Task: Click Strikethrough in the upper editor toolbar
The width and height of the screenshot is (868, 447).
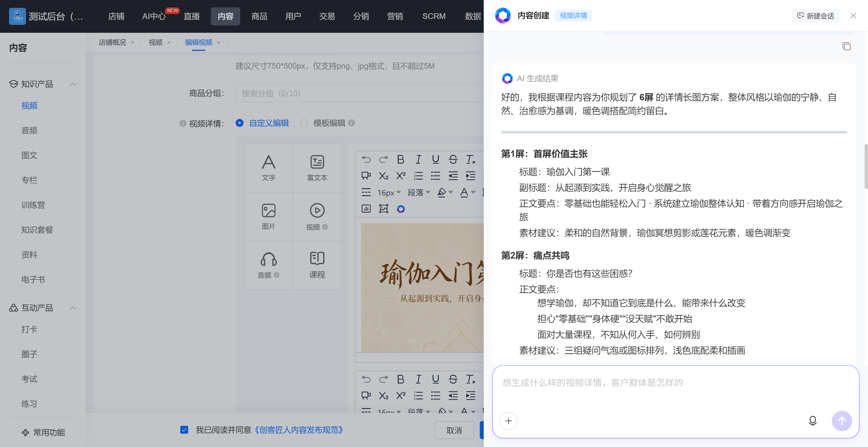Action: pyautogui.click(x=453, y=159)
